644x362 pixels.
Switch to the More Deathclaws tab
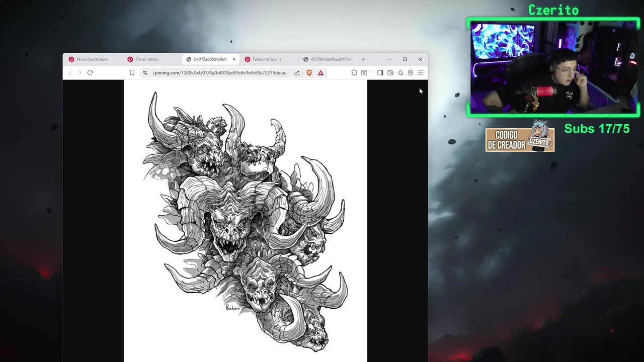pos(93,59)
